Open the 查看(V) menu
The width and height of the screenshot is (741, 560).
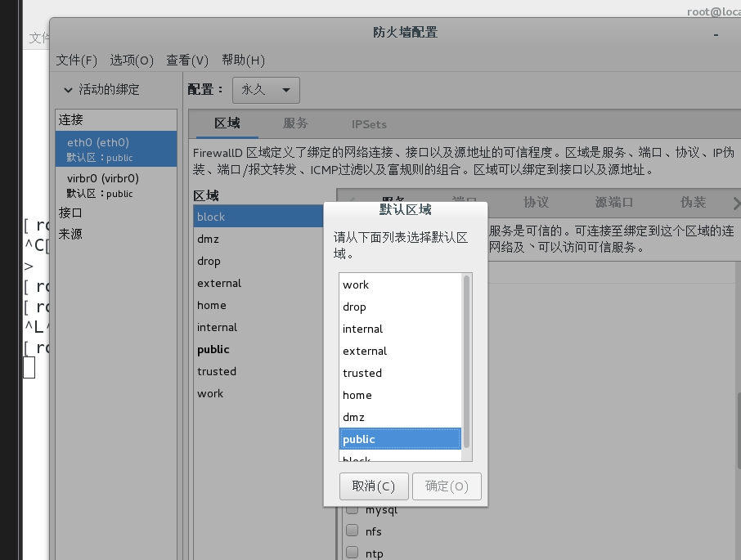tap(187, 60)
